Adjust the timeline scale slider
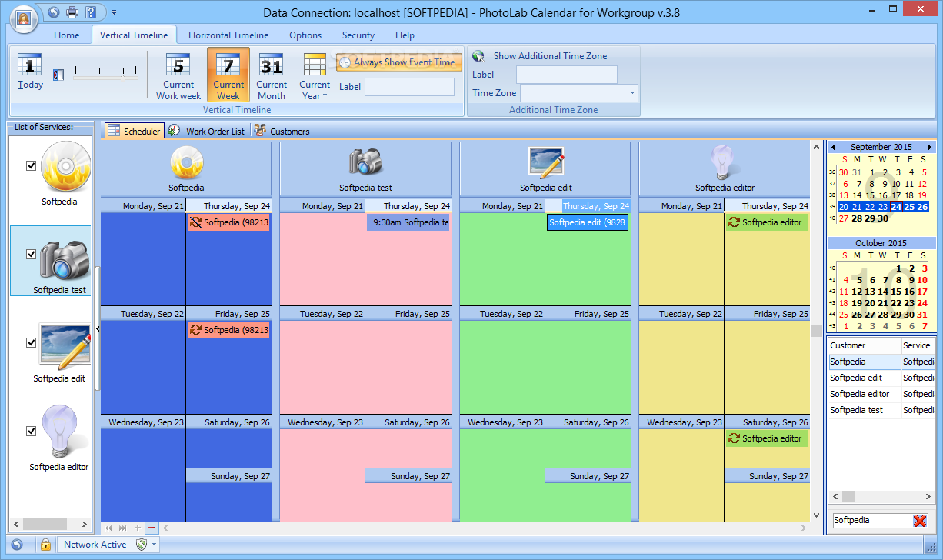943x560 pixels. pyautogui.click(x=105, y=74)
